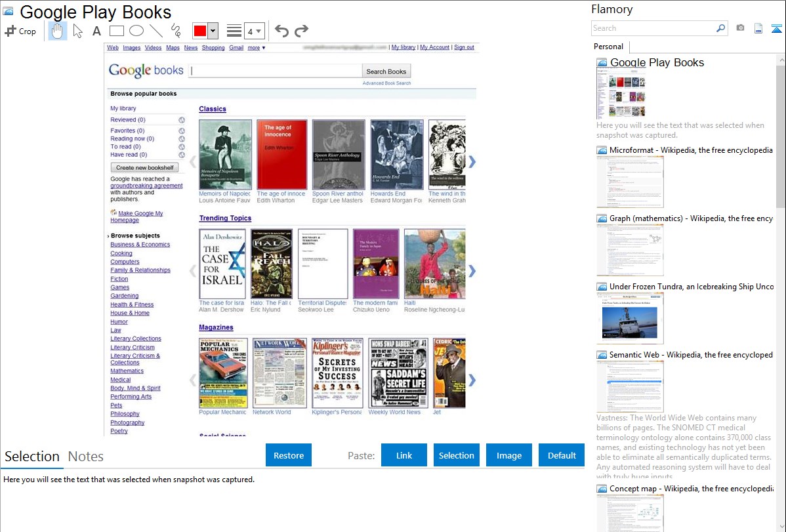Switch to the Selection tab
Image resolution: width=786 pixels, height=532 pixels.
pos(32,457)
